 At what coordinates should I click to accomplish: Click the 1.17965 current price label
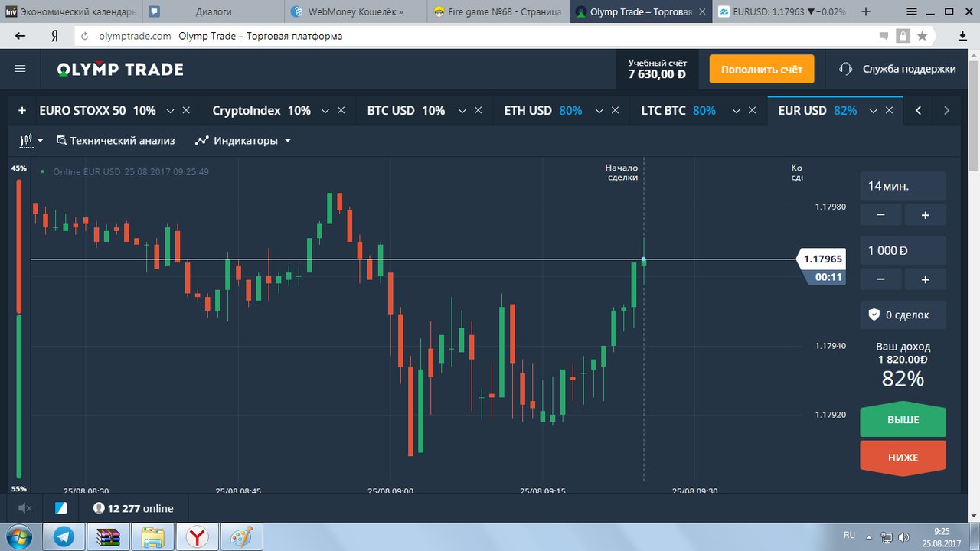click(822, 259)
